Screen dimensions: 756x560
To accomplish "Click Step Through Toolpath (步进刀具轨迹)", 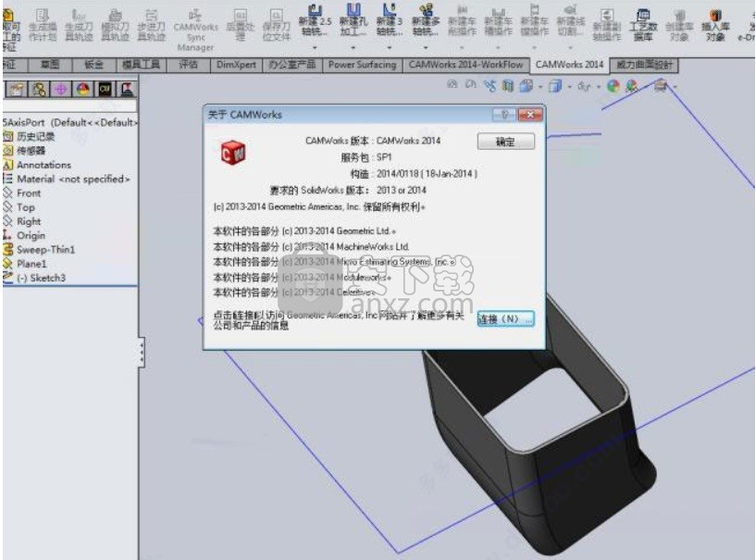I will pyautogui.click(x=151, y=25).
